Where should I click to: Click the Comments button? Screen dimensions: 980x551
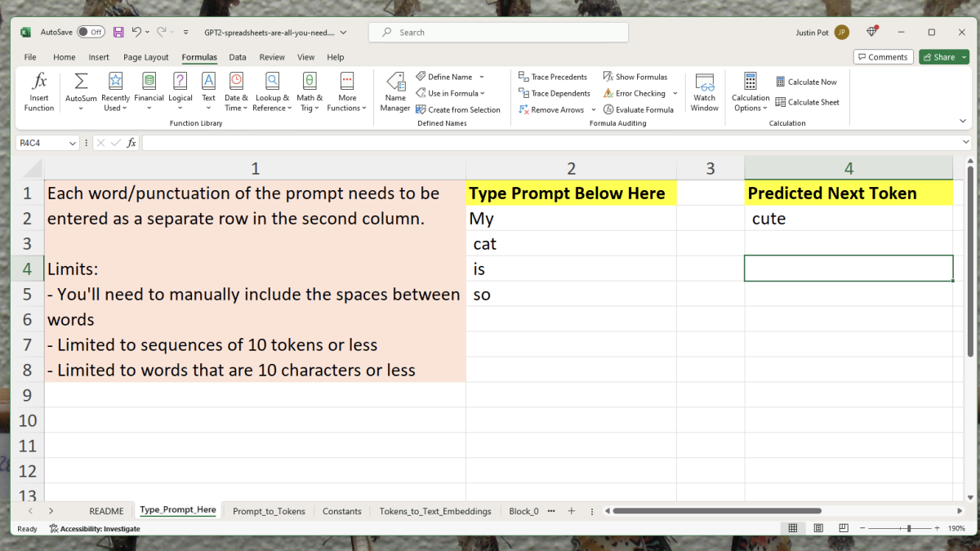[x=883, y=57]
